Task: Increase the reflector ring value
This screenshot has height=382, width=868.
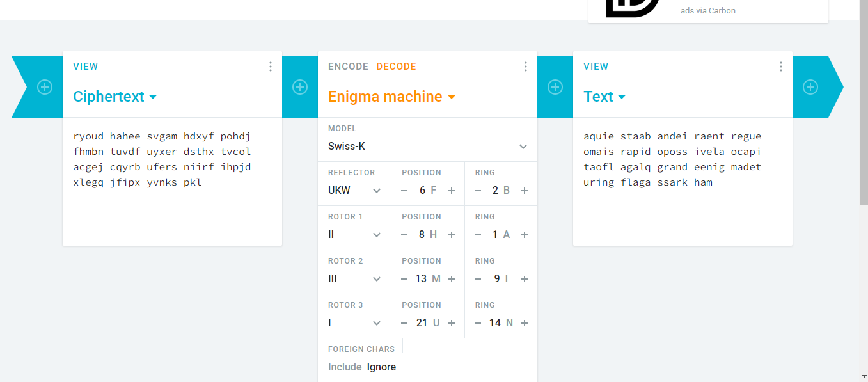Action: pyautogui.click(x=525, y=191)
